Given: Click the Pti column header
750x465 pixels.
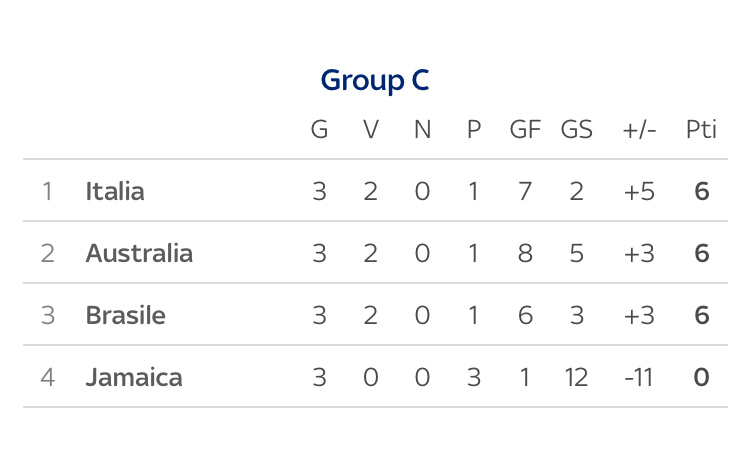Looking at the screenshot, I should (701, 129).
